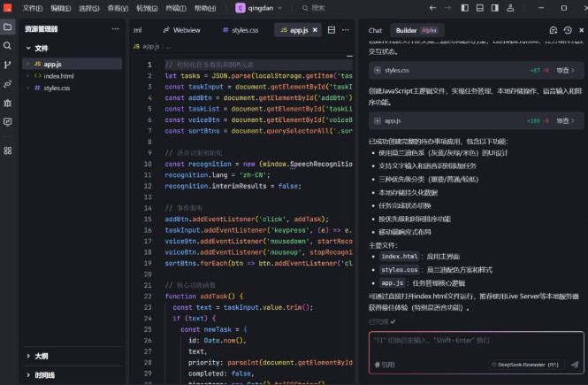Open the chat history clock icon
Viewport: 588px width, 385px height.
(568, 30)
